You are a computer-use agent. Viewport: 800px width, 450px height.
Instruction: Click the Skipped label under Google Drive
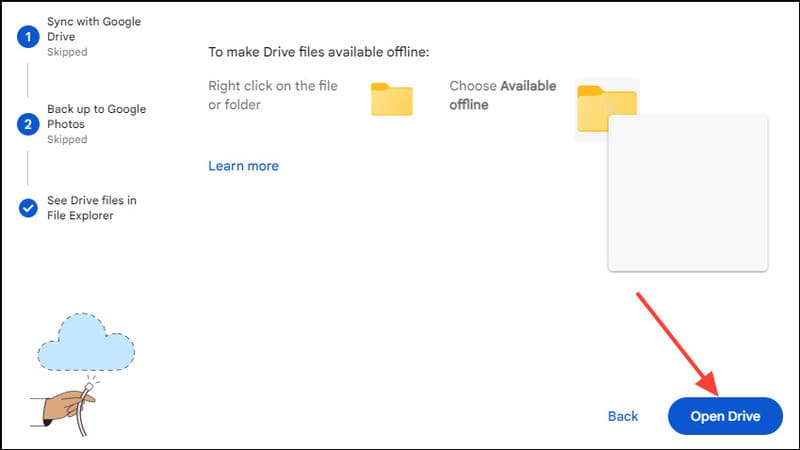tap(67, 52)
